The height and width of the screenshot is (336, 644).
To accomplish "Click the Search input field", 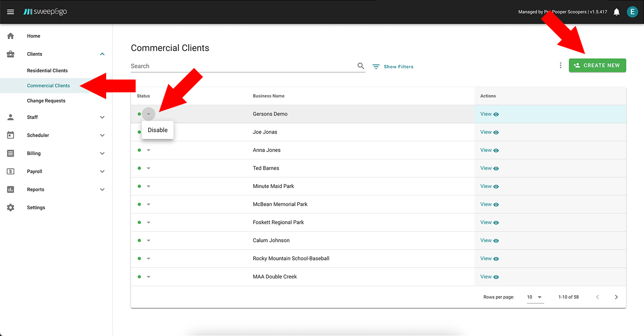I will pyautogui.click(x=243, y=66).
